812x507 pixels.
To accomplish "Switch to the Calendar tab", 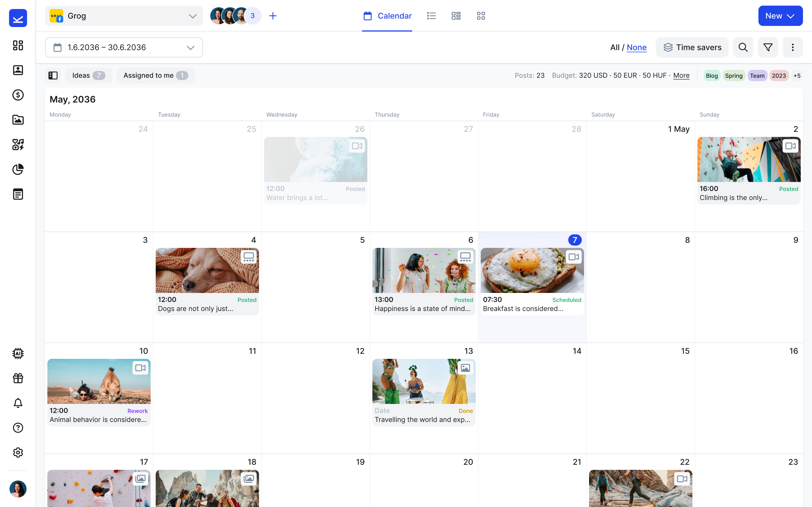I will (387, 16).
